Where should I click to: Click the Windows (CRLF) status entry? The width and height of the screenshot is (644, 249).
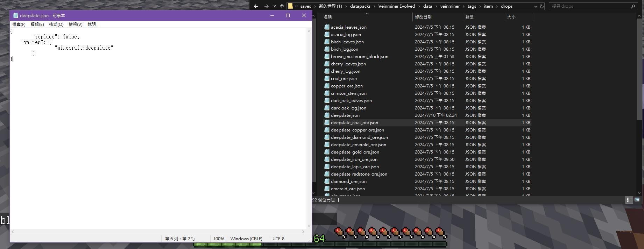pos(246,239)
